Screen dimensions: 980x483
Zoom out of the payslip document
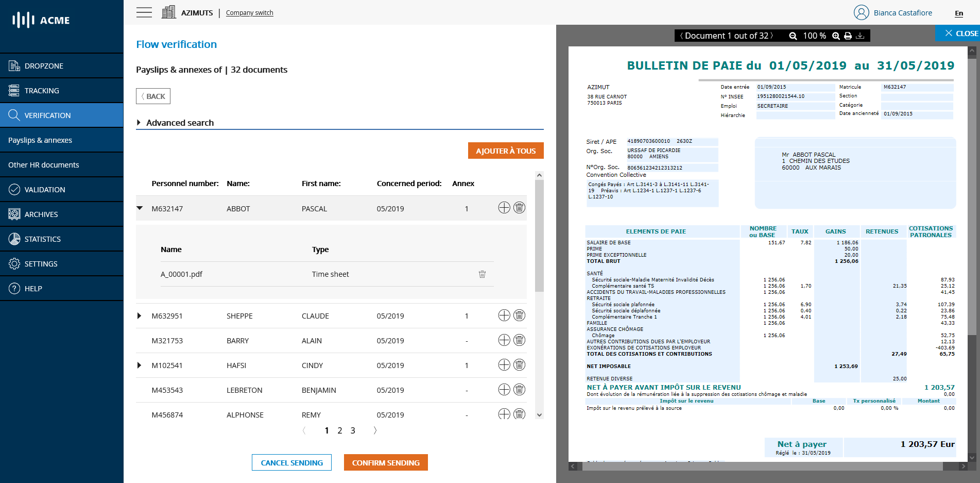793,36
